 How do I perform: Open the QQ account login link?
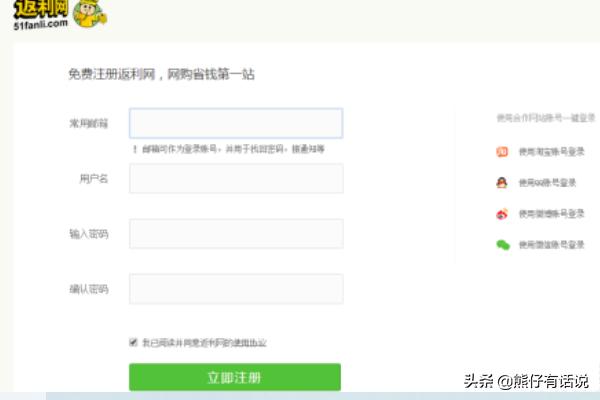(x=547, y=183)
